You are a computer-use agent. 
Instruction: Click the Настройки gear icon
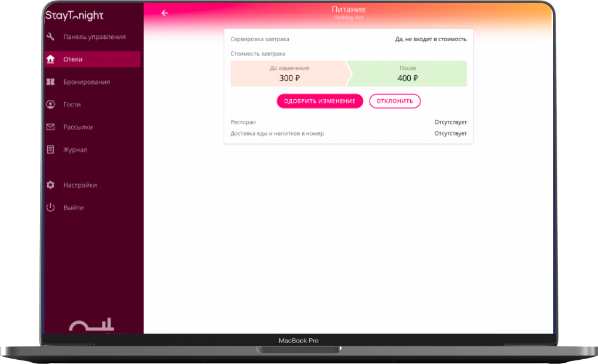click(51, 185)
